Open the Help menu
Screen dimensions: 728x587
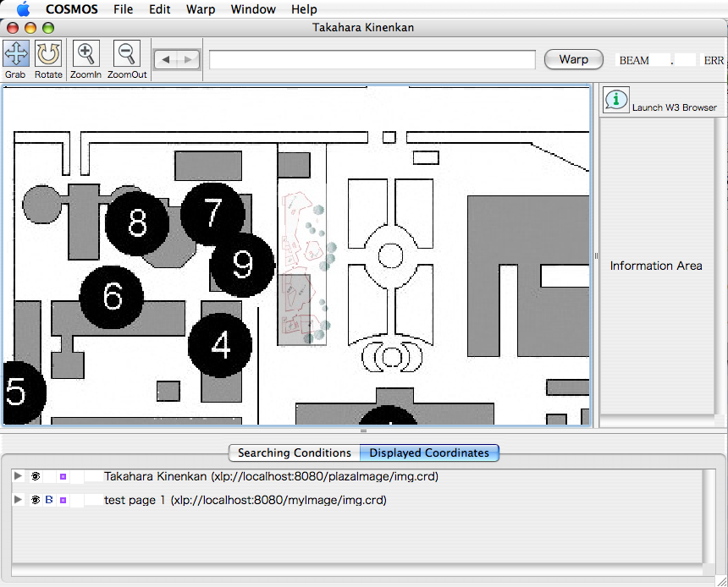(304, 9)
